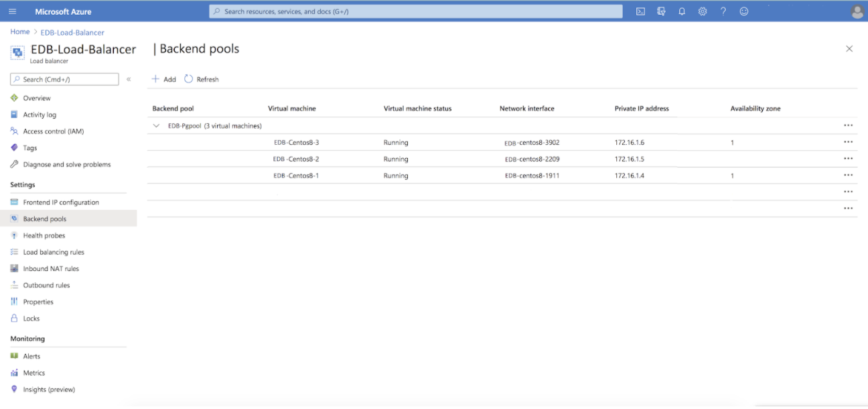This screenshot has width=868, height=409.
Task: Open the Azure portal hamburger menu
Action: point(13,11)
